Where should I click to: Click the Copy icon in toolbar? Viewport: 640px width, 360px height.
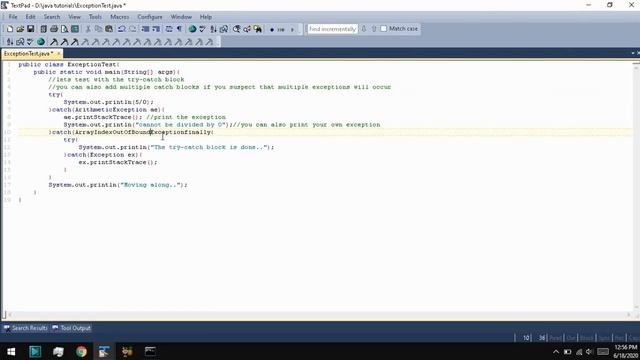coord(98,29)
